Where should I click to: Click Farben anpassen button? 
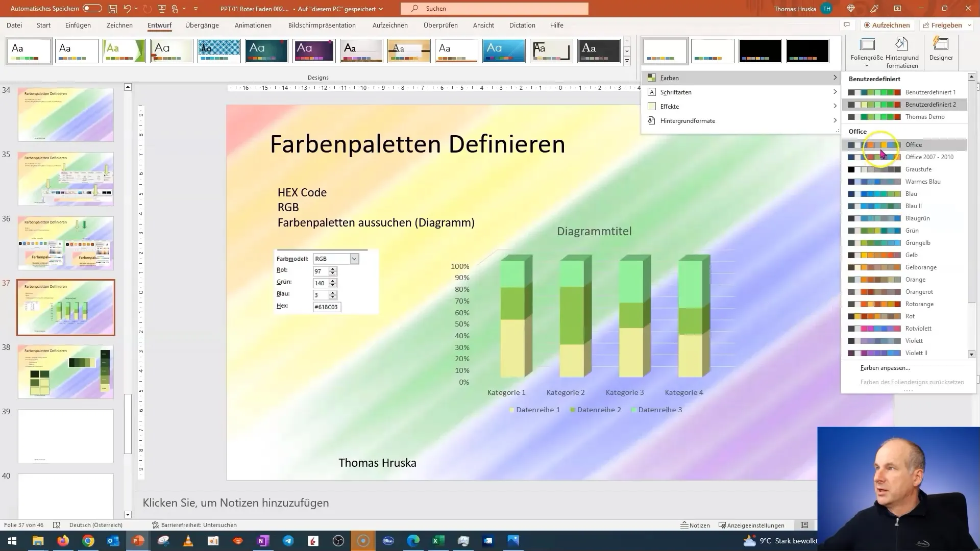[x=886, y=367]
